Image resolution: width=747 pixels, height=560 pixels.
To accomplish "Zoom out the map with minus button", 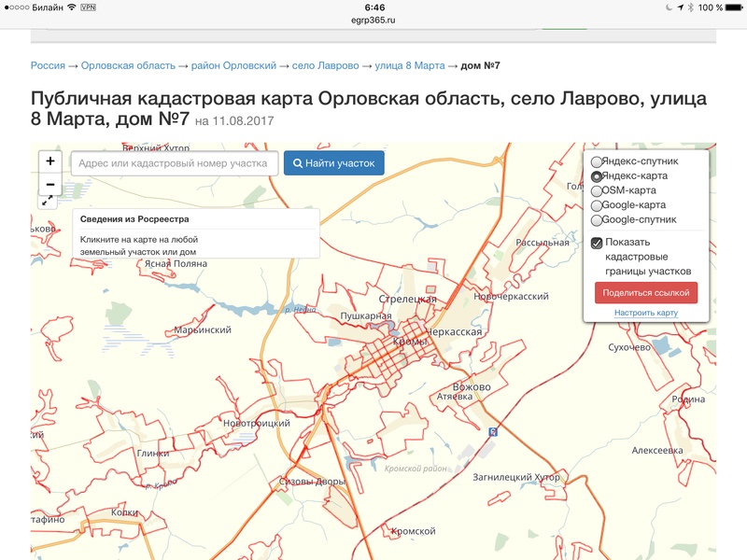I will pos(50,184).
